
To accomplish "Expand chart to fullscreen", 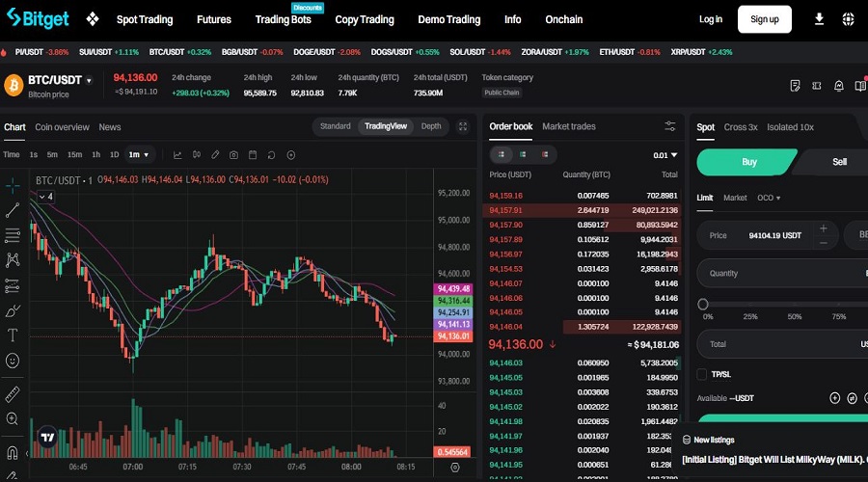I will point(463,126).
